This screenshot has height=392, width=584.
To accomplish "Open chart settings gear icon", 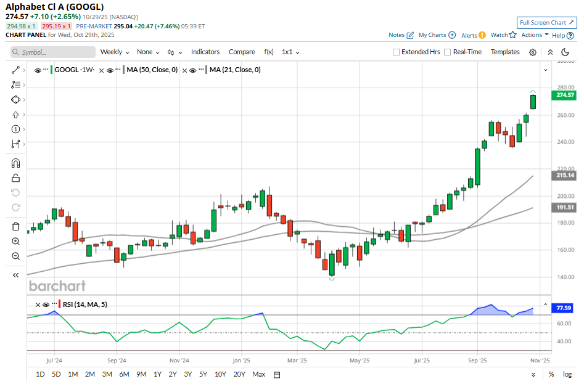I will (x=533, y=52).
